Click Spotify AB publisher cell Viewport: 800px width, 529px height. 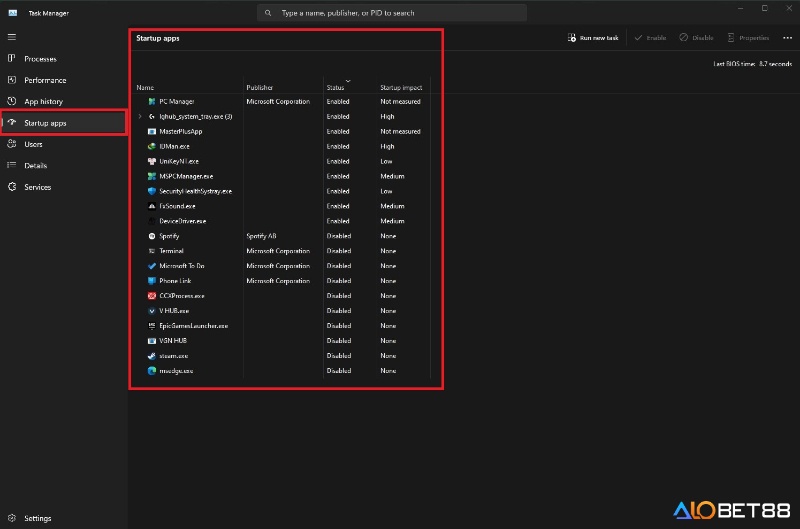pos(261,236)
